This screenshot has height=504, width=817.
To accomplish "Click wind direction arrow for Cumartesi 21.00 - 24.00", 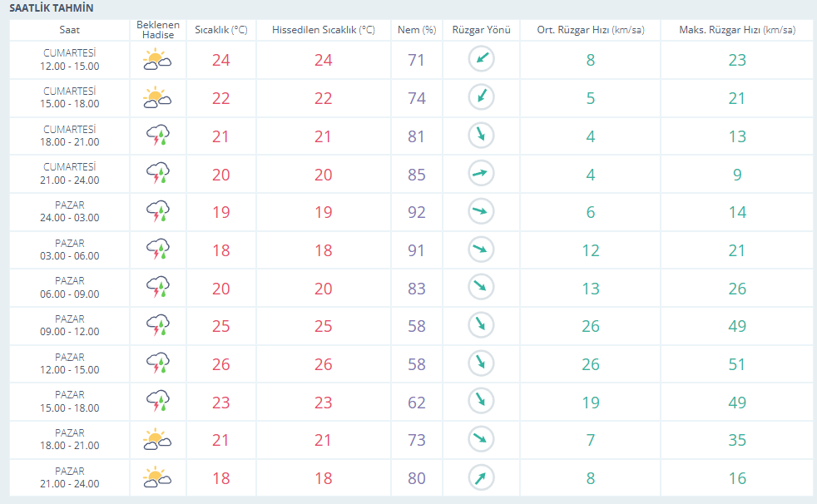I will coord(481,173).
